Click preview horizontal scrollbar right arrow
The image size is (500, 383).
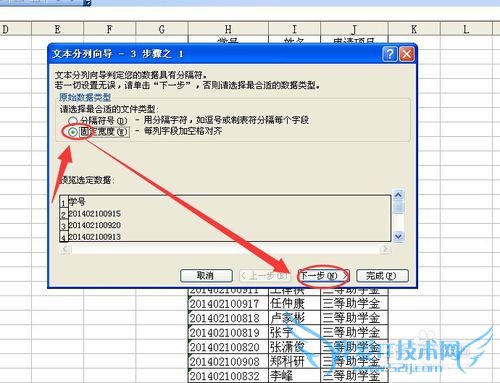click(x=386, y=249)
